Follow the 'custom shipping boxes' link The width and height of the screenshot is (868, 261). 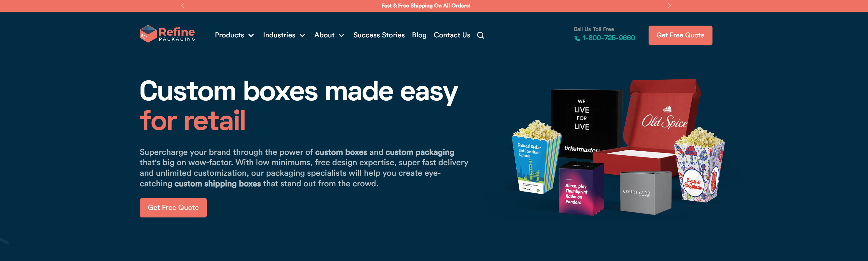218,184
